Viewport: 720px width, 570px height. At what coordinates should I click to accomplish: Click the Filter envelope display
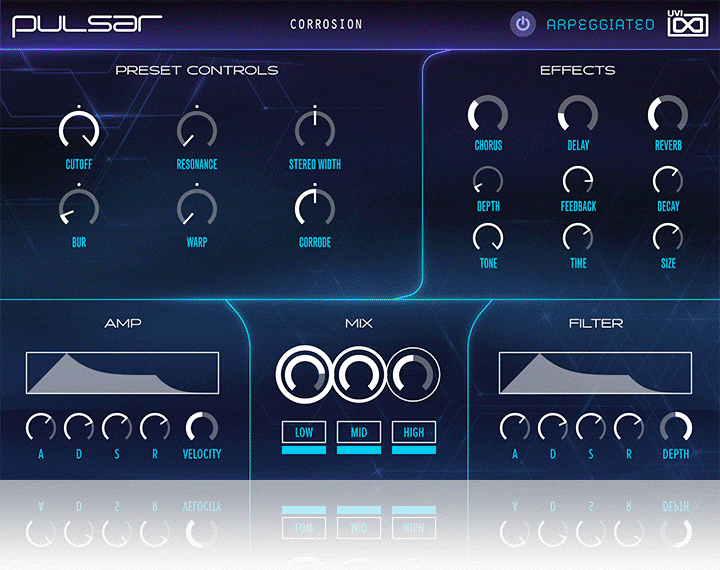click(595, 373)
